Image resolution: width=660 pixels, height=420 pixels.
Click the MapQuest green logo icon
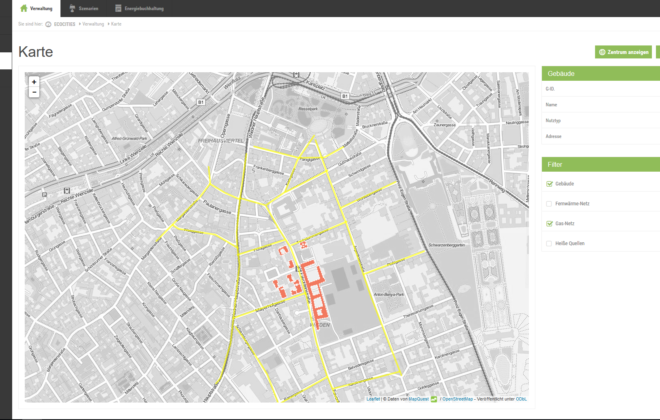434,399
